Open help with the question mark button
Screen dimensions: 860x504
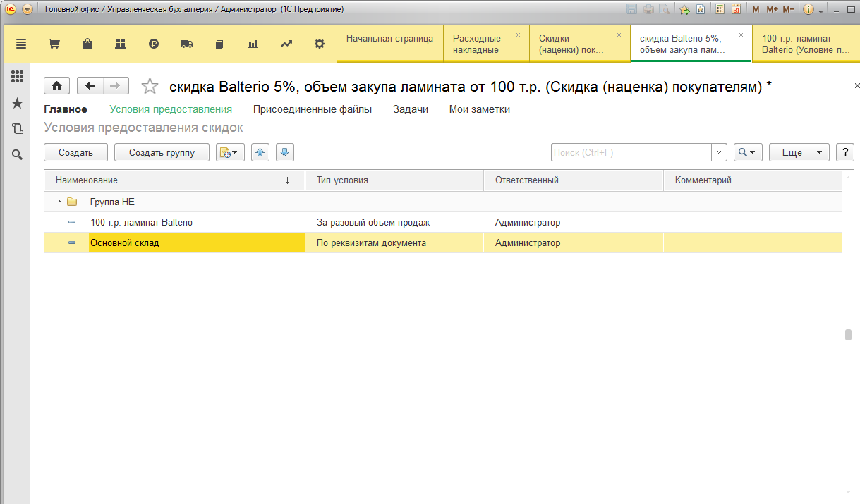coord(844,152)
